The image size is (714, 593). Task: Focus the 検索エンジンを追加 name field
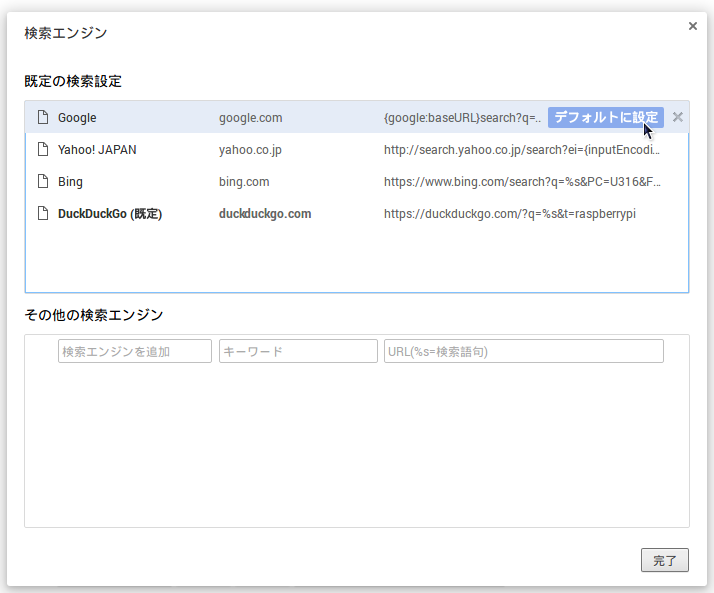pos(135,351)
